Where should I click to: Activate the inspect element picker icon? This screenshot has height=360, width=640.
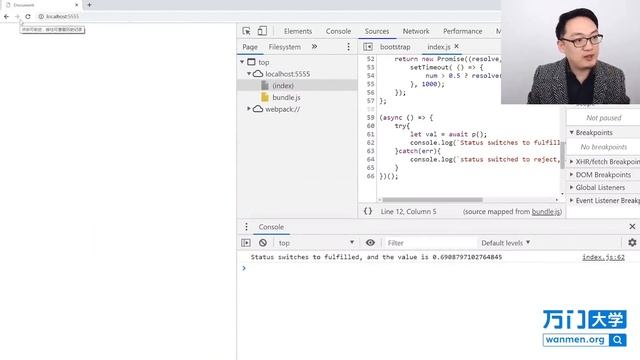(246, 31)
